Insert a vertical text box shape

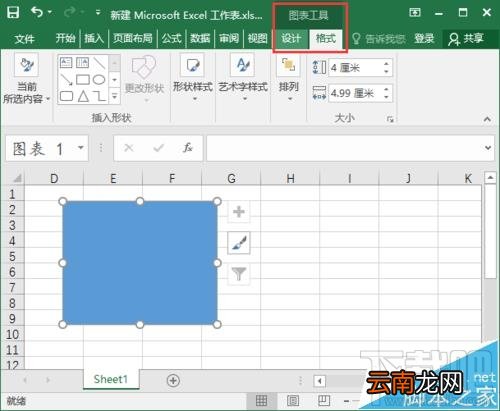coord(82,62)
